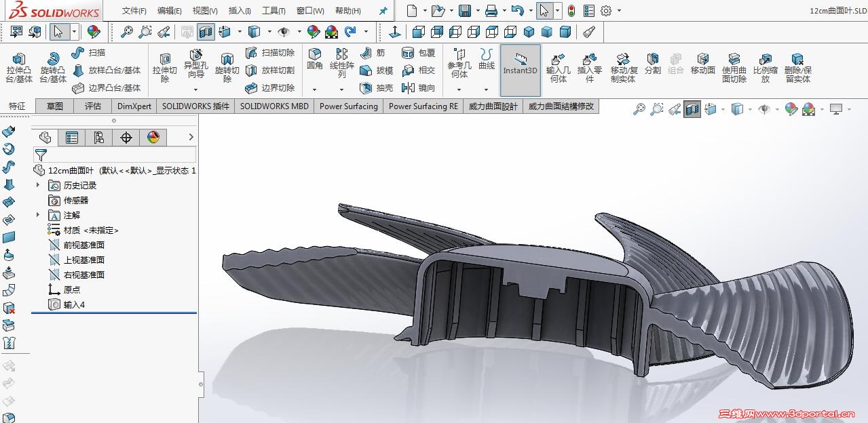
Task: Open dropdown arrow beside the Open file icon
Action: [451, 11]
